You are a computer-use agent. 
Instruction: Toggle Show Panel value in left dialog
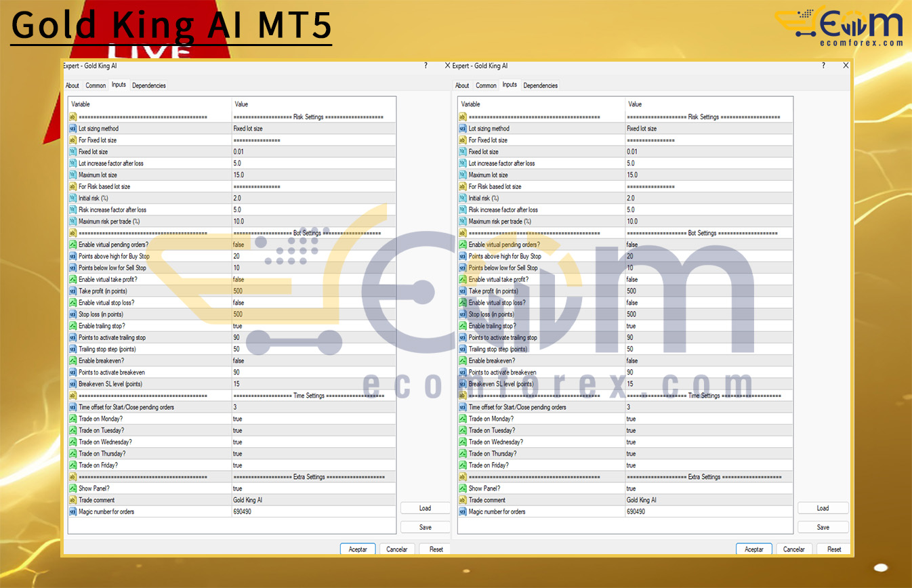238,488
